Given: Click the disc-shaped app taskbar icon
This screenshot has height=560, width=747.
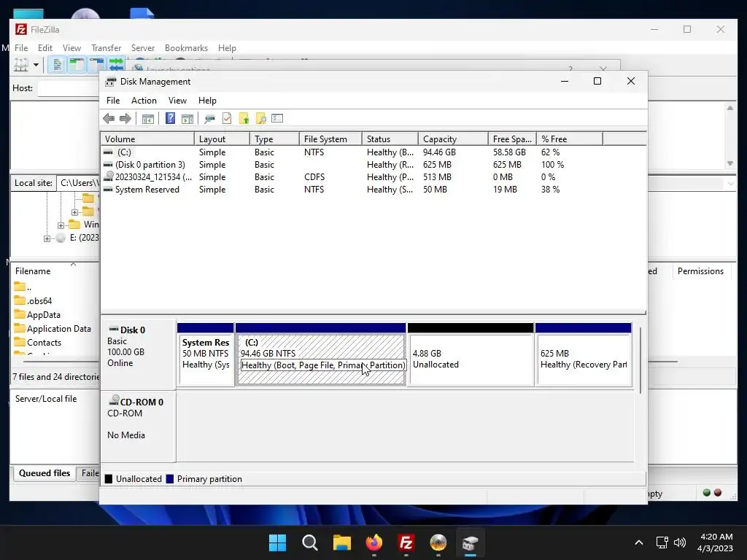Looking at the screenshot, I should point(438,542).
